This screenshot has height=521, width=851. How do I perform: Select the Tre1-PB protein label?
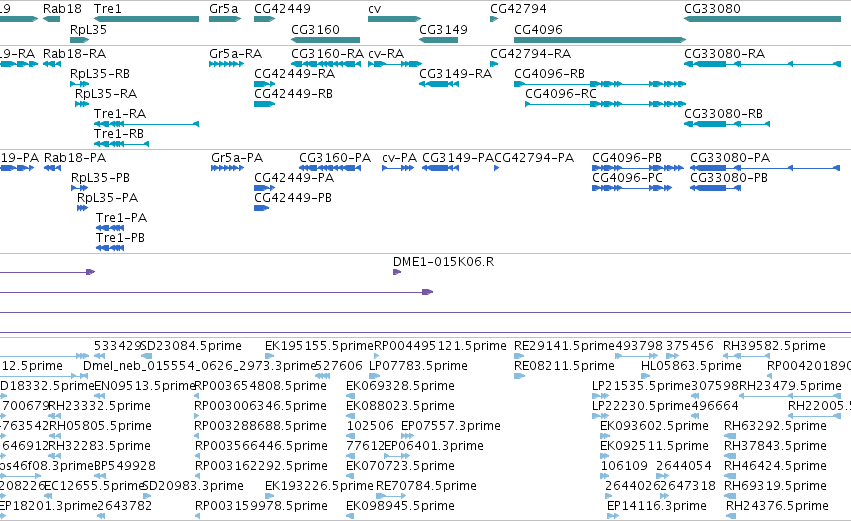pos(120,238)
